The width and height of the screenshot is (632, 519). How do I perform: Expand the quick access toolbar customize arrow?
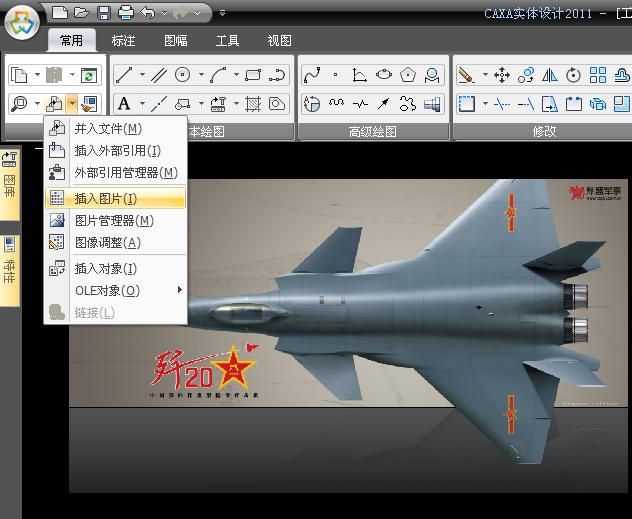(222, 14)
